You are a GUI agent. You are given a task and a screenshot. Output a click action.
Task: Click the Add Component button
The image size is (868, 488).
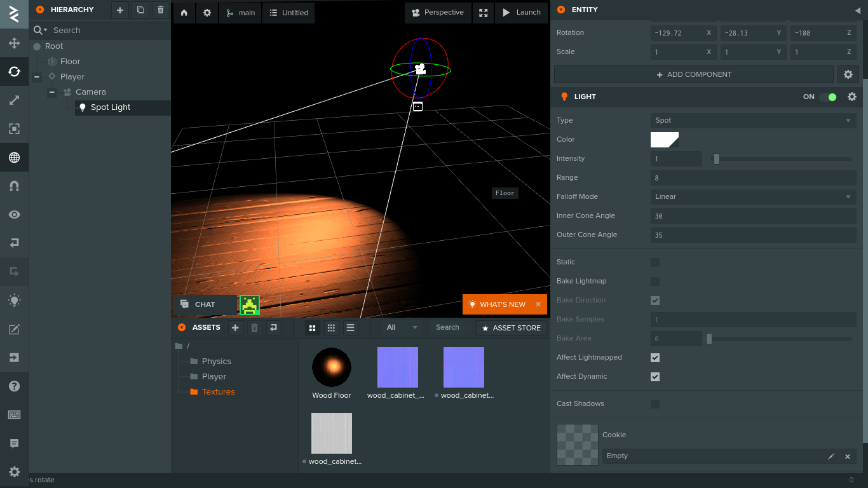point(693,74)
